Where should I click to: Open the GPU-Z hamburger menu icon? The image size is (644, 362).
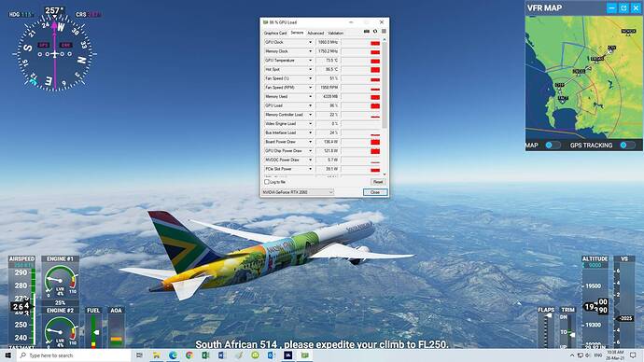tap(384, 31)
